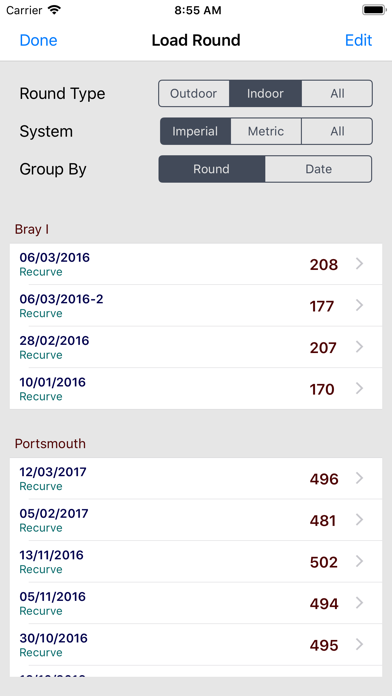Tap chevron for the 502 score round
This screenshot has height=696, width=392.
coord(360,562)
